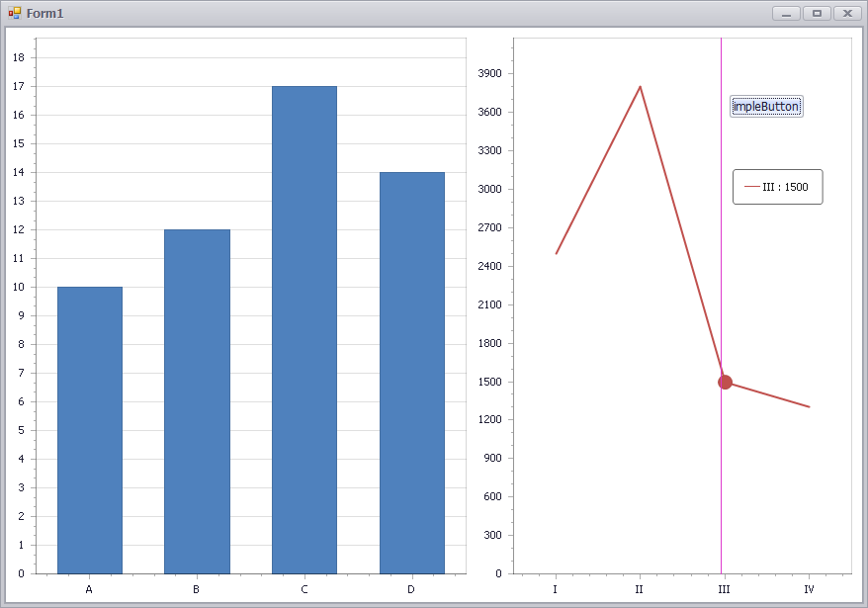Screen dimensions: 868x608
Task: Click the y-axis value 10 on the bar chart
Action: (19, 287)
